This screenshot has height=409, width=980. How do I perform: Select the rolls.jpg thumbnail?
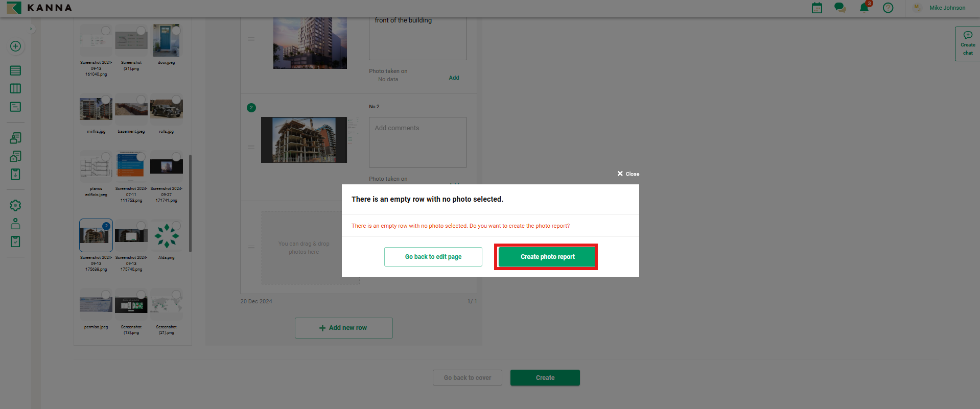[x=166, y=109]
